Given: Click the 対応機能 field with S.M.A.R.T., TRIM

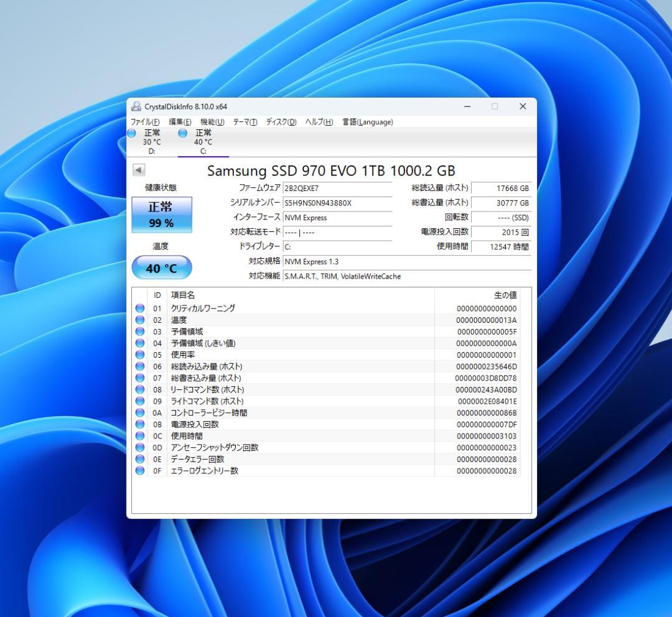Looking at the screenshot, I should 407,276.
